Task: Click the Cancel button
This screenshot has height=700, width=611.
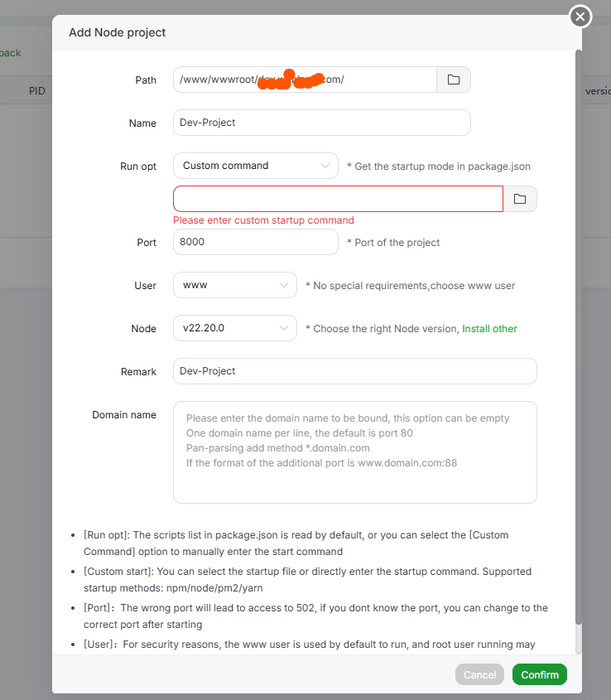Action: 479,674
